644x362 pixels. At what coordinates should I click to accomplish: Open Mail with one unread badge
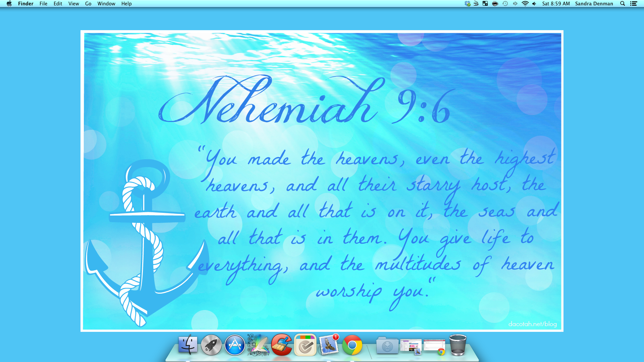329,345
